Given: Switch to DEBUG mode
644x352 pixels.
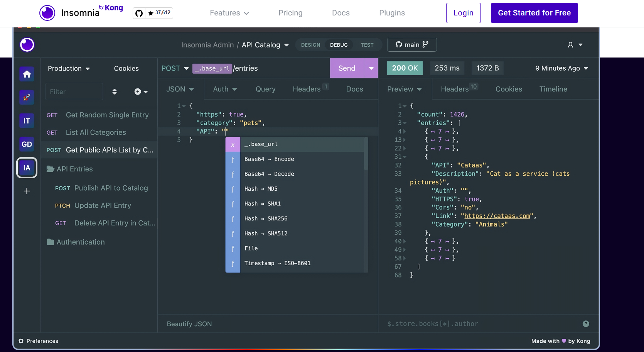Looking at the screenshot, I should click(339, 45).
